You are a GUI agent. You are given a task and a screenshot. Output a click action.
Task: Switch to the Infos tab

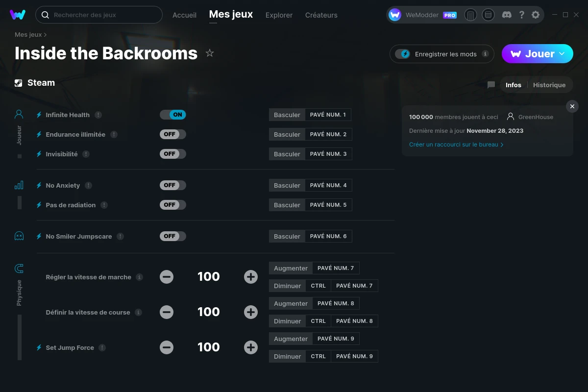click(x=514, y=85)
